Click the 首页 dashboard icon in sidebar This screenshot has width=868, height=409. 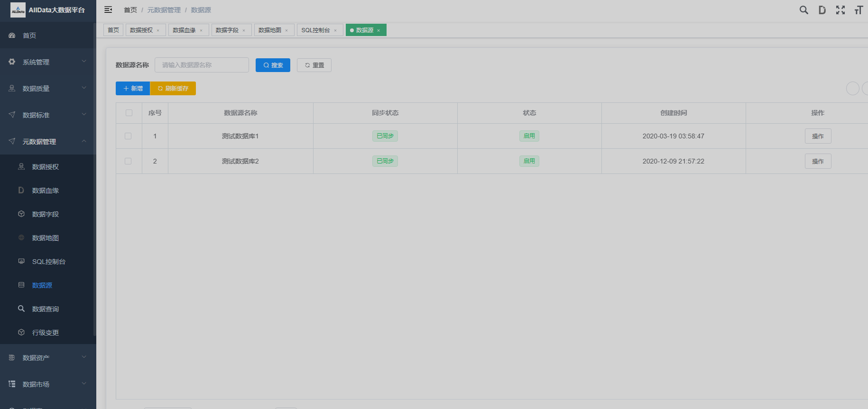[x=12, y=36]
